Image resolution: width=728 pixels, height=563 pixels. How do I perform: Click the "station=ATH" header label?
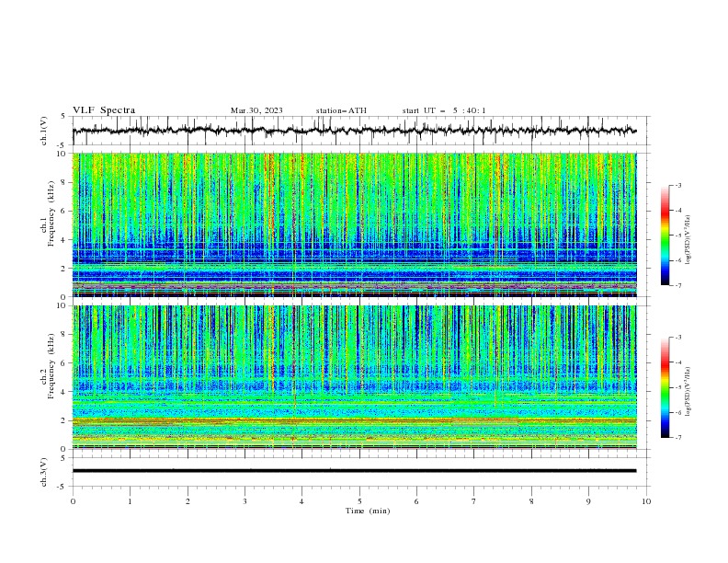point(341,110)
